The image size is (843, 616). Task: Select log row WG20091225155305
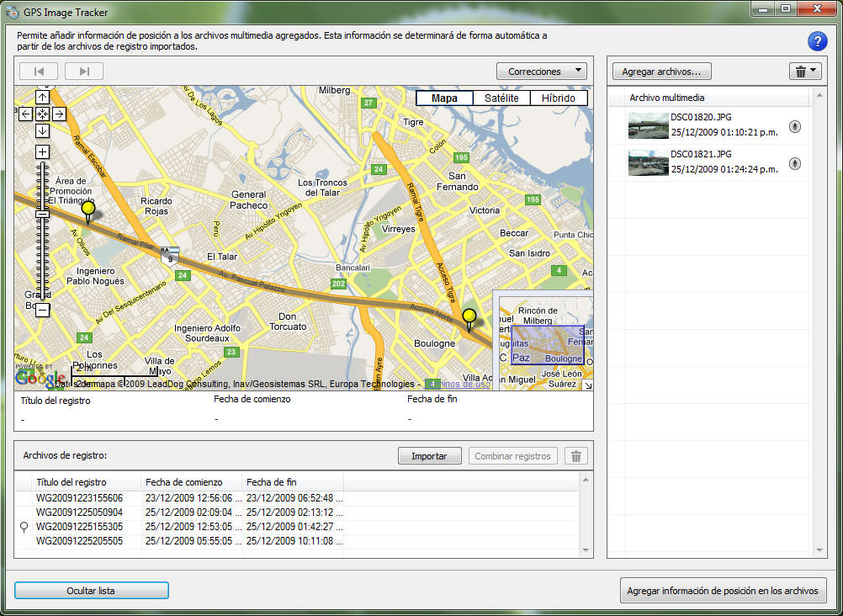[x=296, y=527]
